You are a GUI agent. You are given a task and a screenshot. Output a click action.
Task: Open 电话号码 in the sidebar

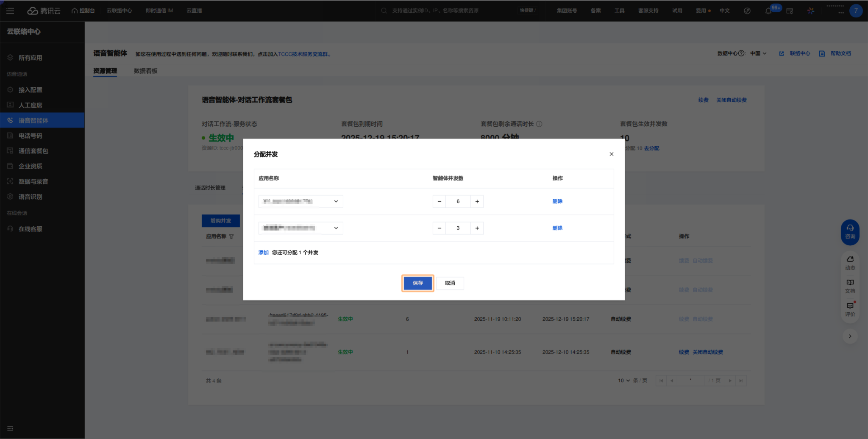pyautogui.click(x=30, y=136)
